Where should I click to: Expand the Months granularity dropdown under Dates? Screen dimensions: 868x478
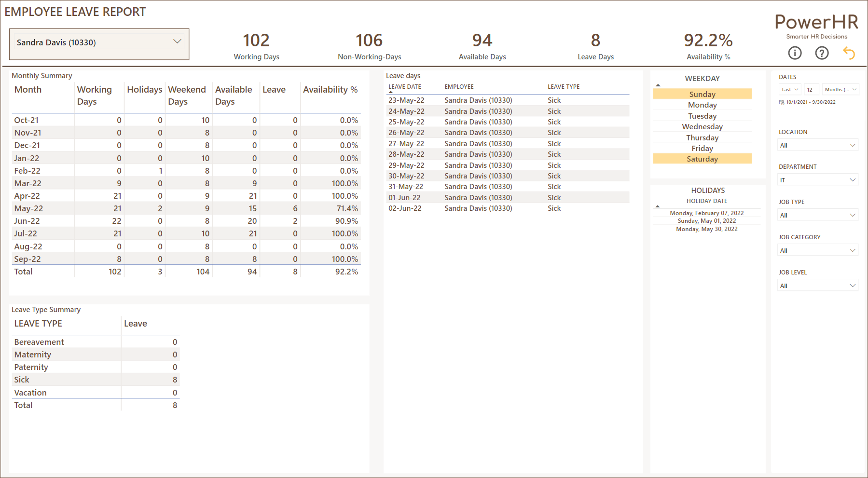[x=840, y=89]
